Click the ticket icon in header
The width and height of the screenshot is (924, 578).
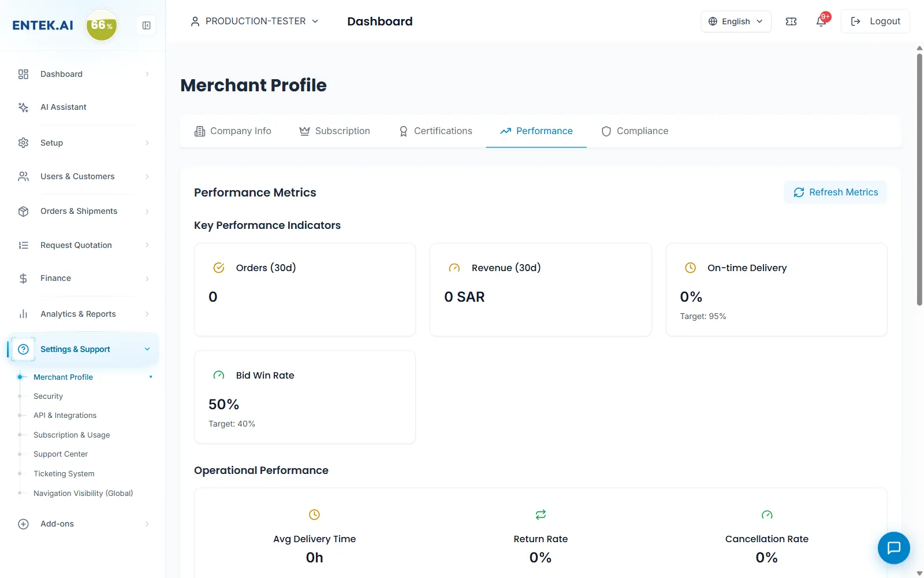pyautogui.click(x=791, y=21)
